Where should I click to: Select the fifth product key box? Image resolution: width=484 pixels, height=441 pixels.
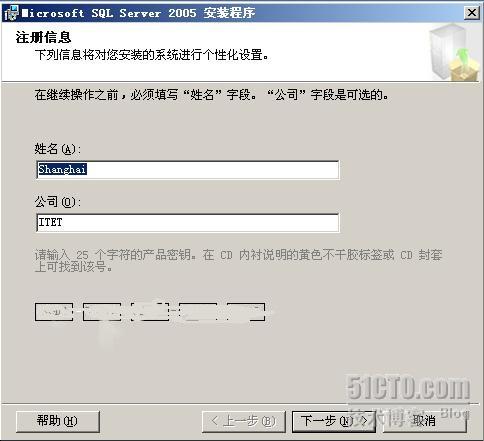tap(246, 312)
